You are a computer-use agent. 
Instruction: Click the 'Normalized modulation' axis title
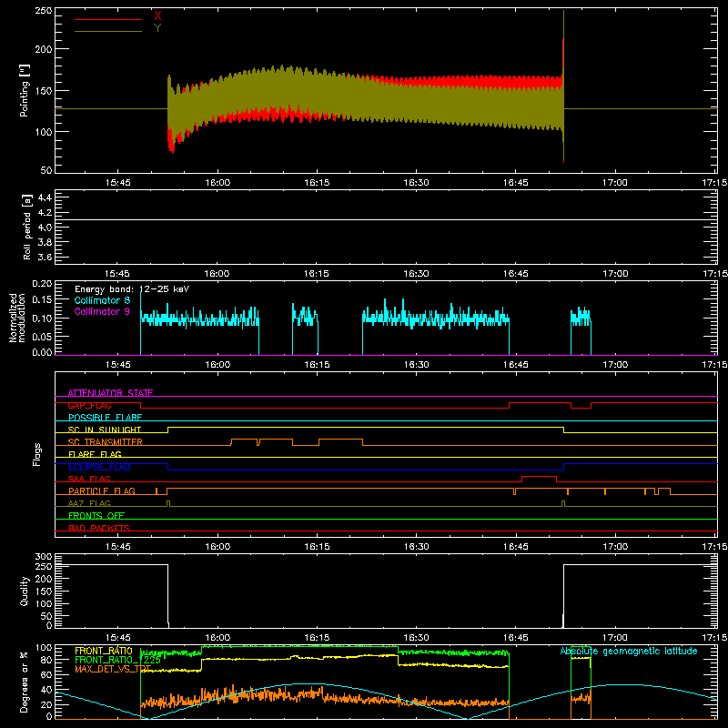click(x=17, y=318)
